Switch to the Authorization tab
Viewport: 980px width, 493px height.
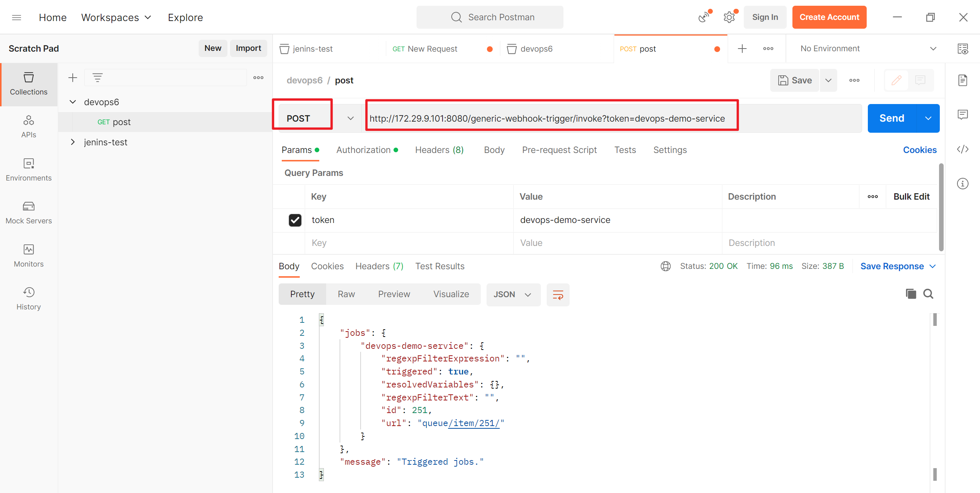(367, 150)
